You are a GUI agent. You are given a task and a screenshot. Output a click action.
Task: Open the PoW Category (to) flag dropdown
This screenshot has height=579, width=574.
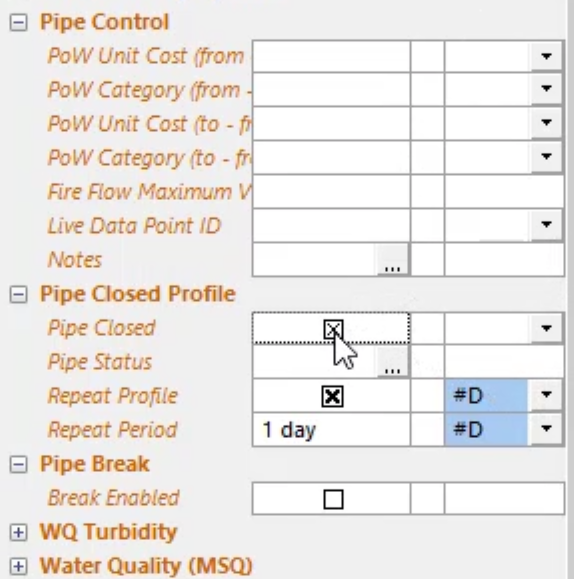coord(546,157)
